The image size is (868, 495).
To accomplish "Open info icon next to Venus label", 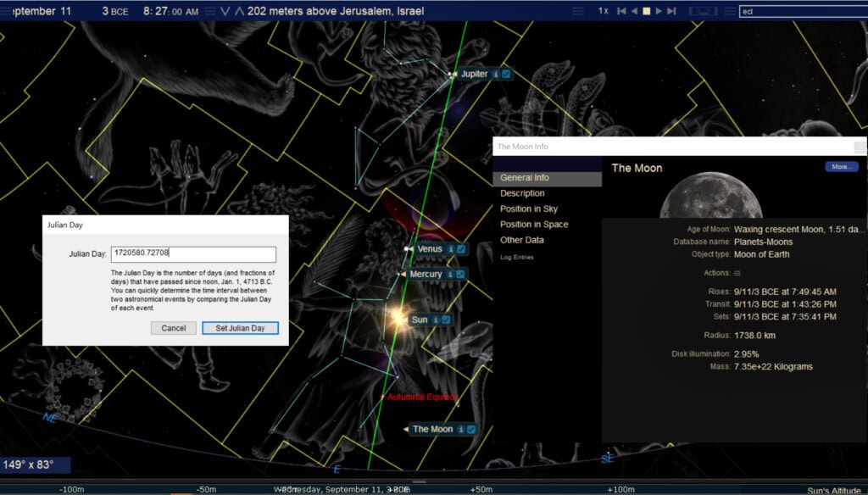I will pyautogui.click(x=450, y=249).
